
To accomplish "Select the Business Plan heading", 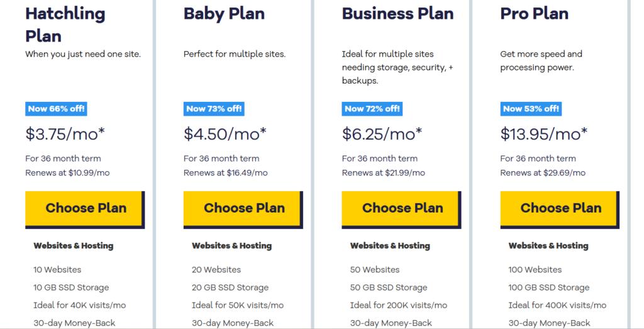I will (x=397, y=14).
